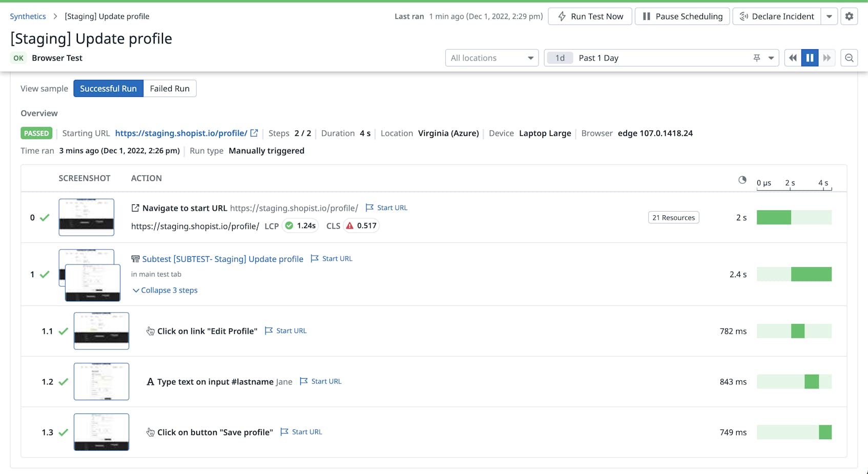The height and width of the screenshot is (474, 868).
Task: Click the skip-forward run arrow icon
Action: 826,57
